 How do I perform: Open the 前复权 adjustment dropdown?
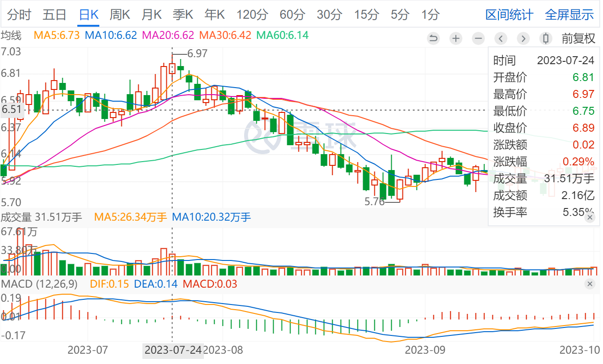point(579,38)
